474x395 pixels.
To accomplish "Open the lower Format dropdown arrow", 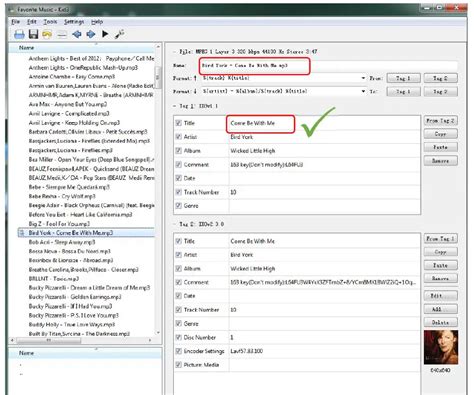I will (x=363, y=91).
